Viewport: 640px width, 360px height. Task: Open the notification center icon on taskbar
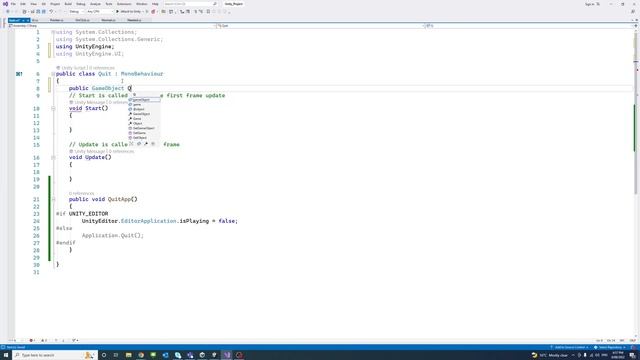pos(632,356)
